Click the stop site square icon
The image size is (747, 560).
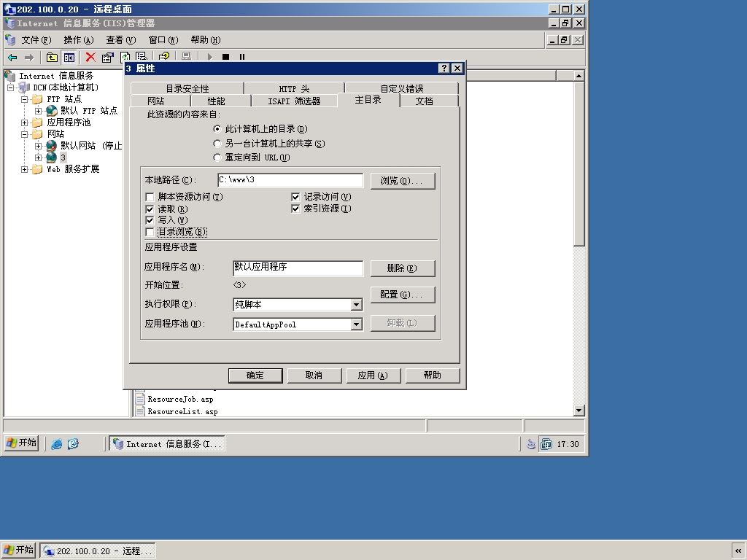pyautogui.click(x=226, y=57)
